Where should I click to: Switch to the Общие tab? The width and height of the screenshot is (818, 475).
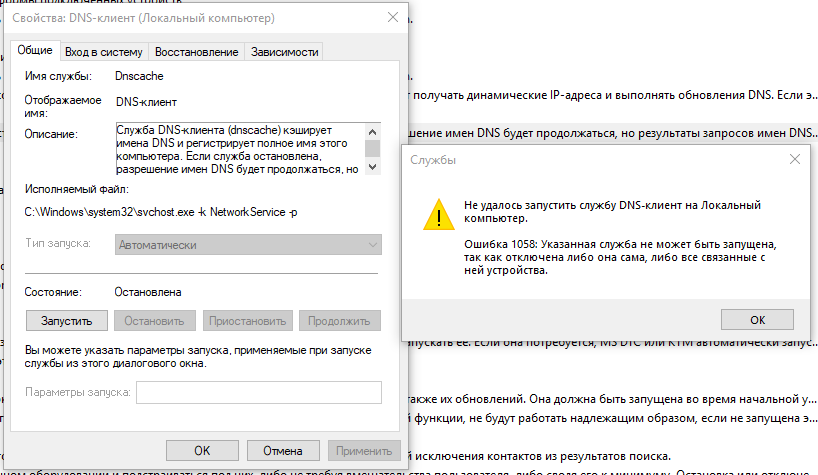35,50
